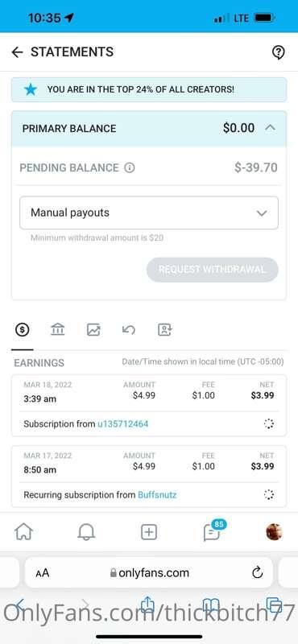Open user u135712464 profile link
Image resolution: width=298 pixels, height=644 pixels.
point(122,424)
